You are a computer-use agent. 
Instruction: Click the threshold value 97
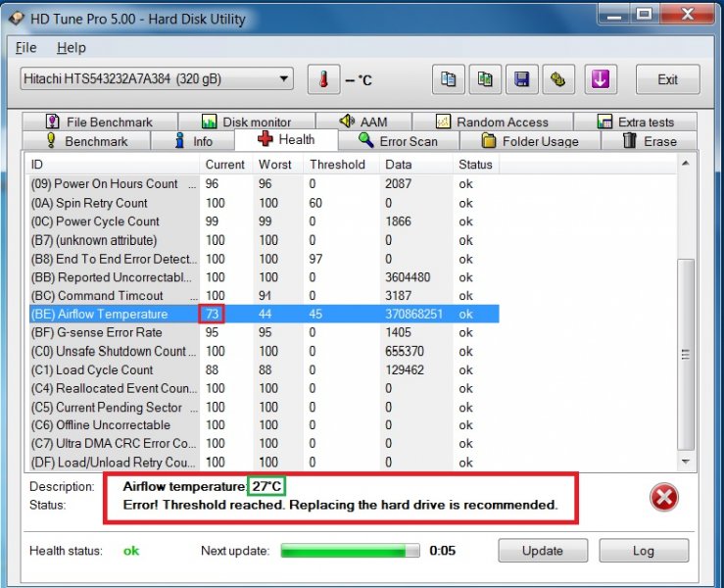pos(315,259)
